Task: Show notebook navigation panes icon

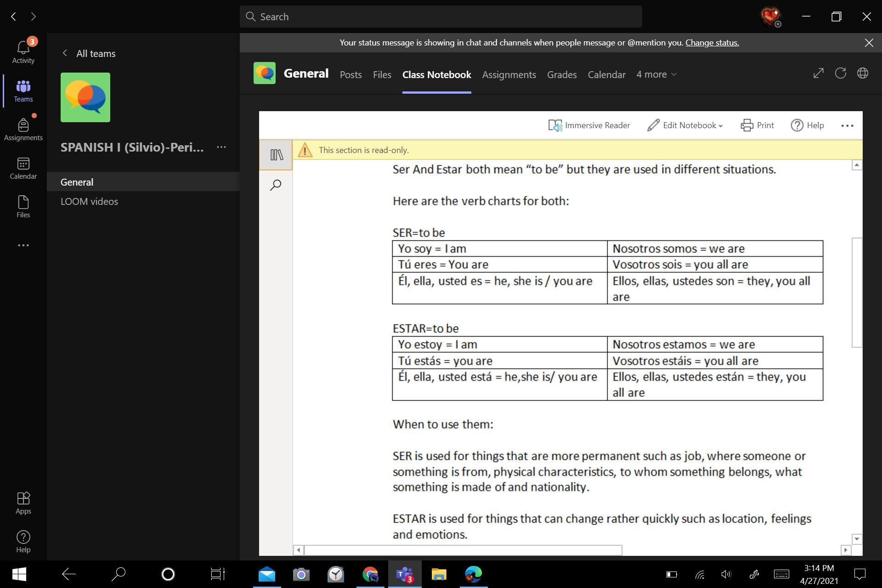Action: (x=276, y=155)
